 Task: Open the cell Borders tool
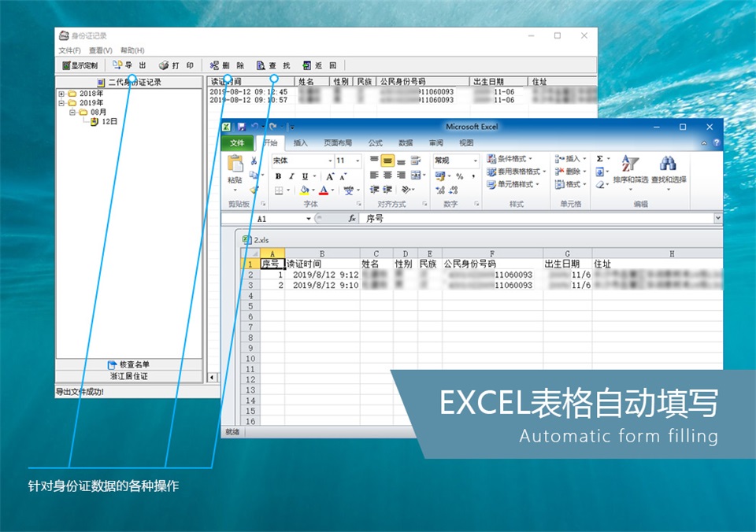[279, 190]
